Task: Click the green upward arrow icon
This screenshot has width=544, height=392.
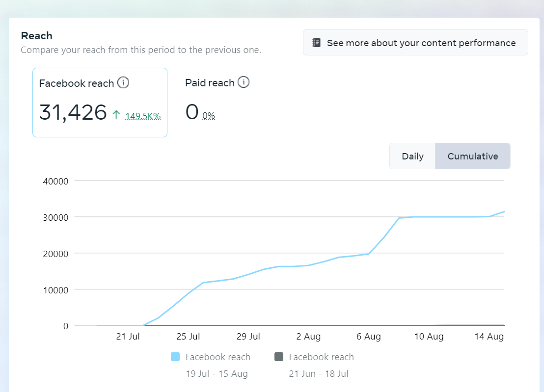Action: pos(116,115)
